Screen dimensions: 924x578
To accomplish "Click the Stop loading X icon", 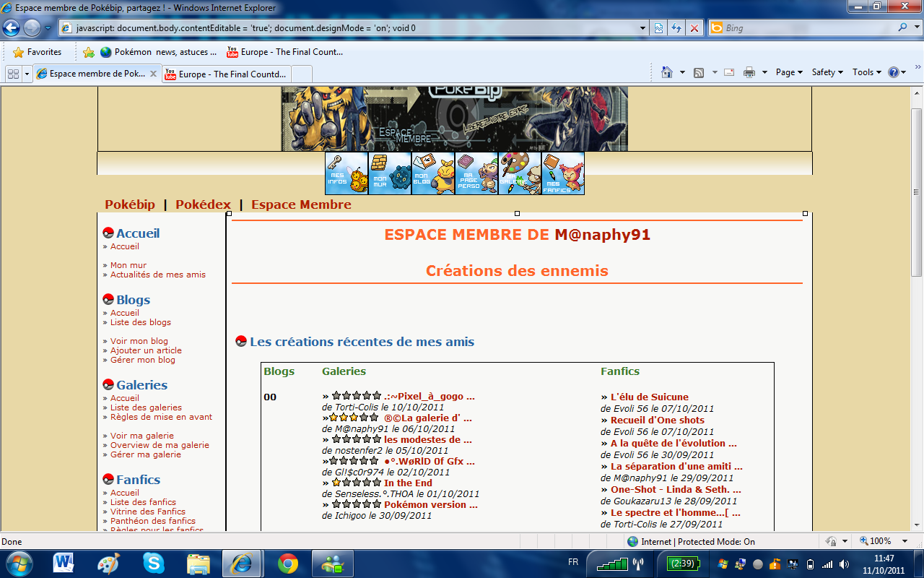I will pyautogui.click(x=694, y=28).
